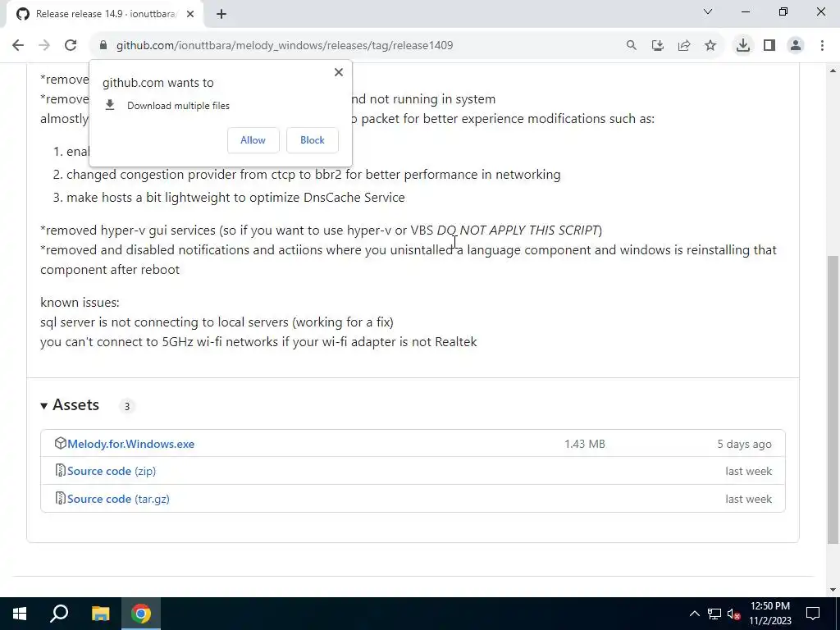Click the network tray icon
840x630 pixels.
(714, 614)
